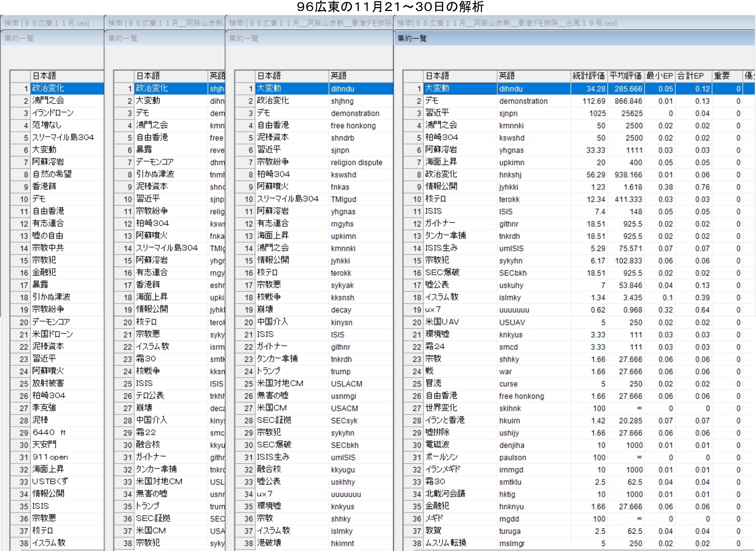
Task: Click trump cell in third table
Action: tap(341, 372)
